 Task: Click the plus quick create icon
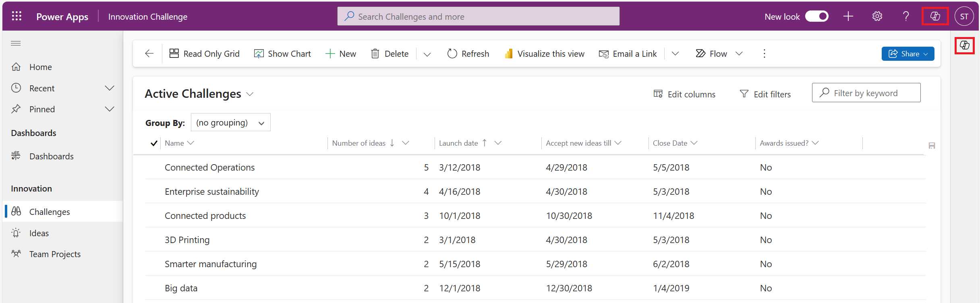point(848,16)
